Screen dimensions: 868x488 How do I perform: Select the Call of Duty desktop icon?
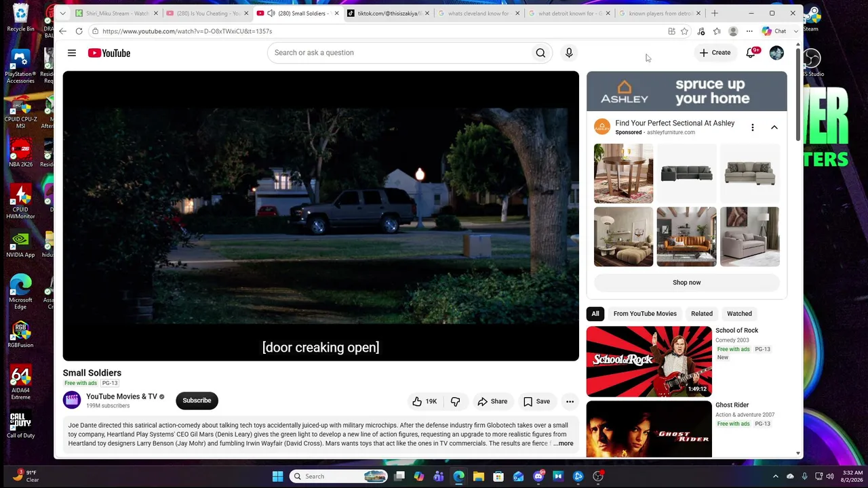click(x=20, y=425)
